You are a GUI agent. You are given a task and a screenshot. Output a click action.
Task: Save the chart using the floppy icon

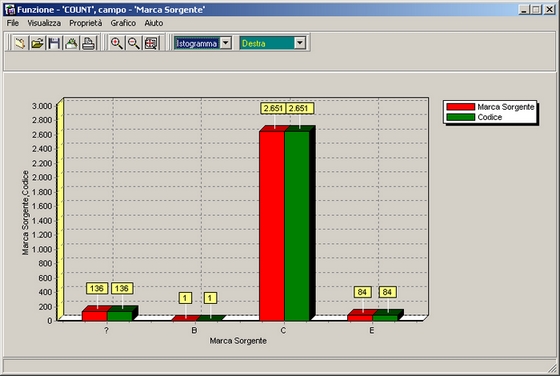(54, 43)
